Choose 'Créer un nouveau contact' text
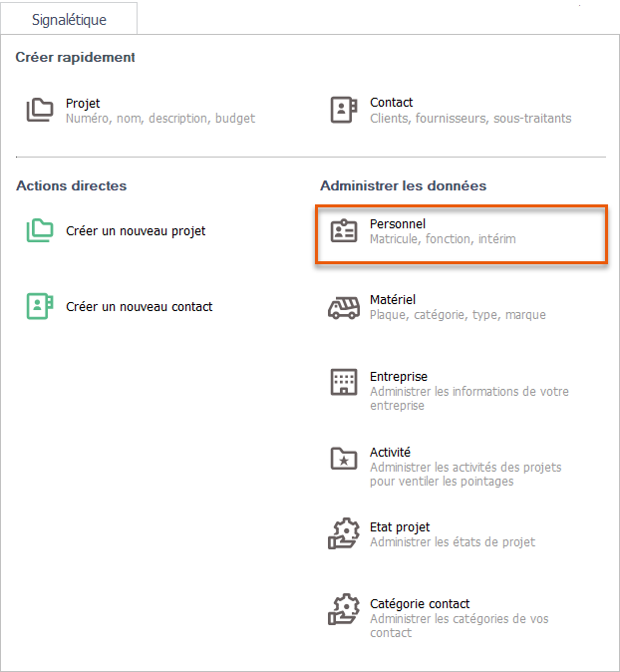 tap(139, 307)
